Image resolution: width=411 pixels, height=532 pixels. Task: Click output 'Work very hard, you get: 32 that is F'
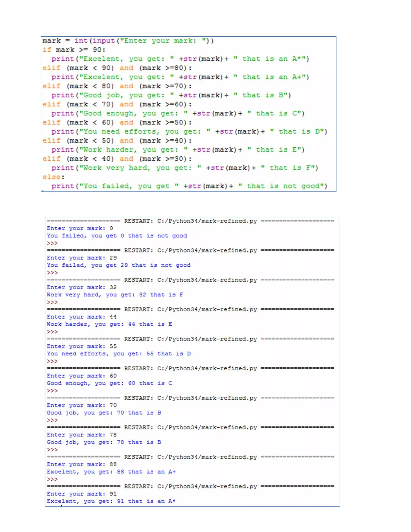coord(115,295)
